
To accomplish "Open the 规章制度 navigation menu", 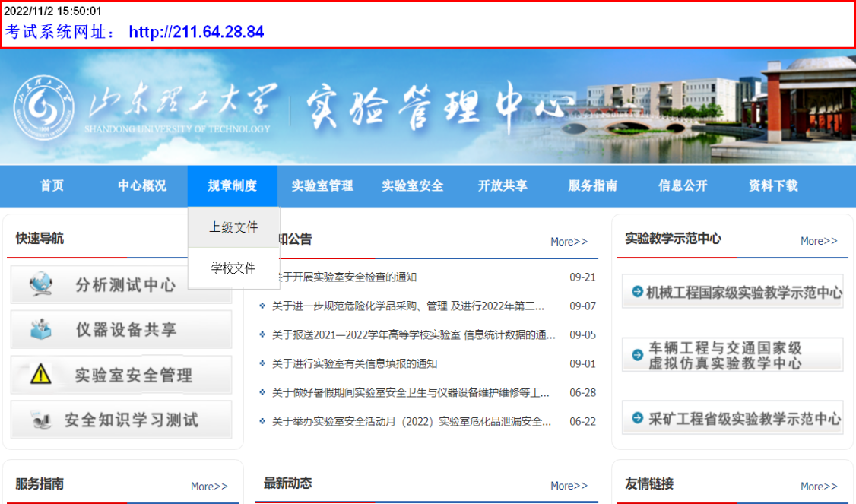I will [x=232, y=185].
